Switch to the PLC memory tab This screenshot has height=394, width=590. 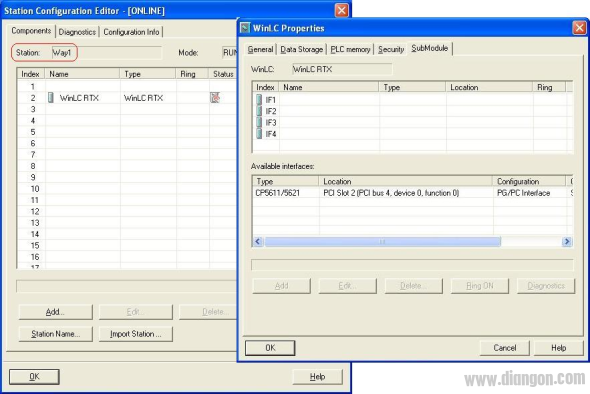pyautogui.click(x=350, y=49)
